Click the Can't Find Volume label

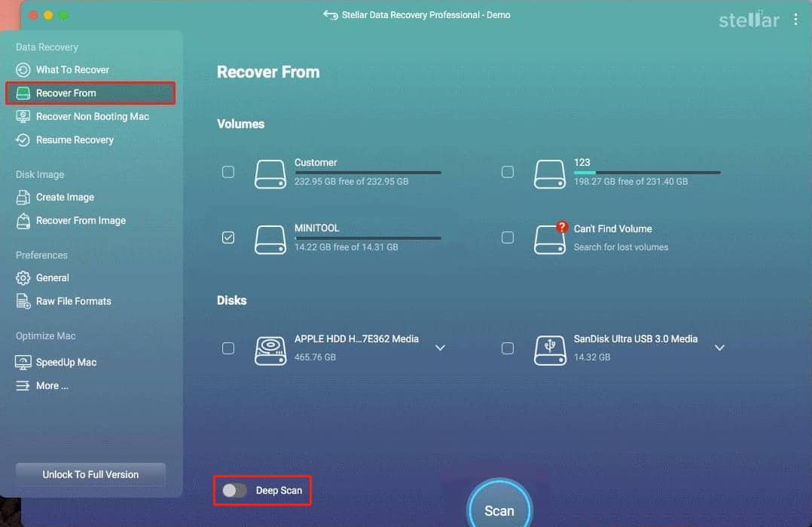(612, 229)
